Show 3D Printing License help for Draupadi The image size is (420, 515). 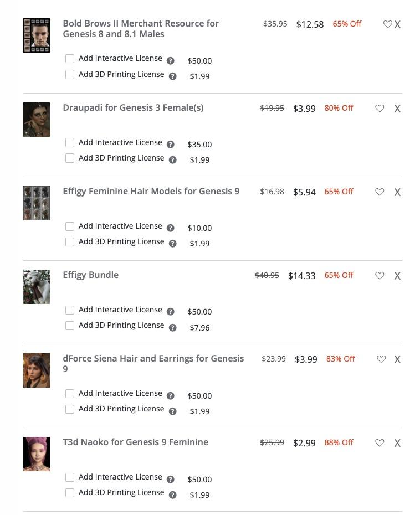[173, 160]
